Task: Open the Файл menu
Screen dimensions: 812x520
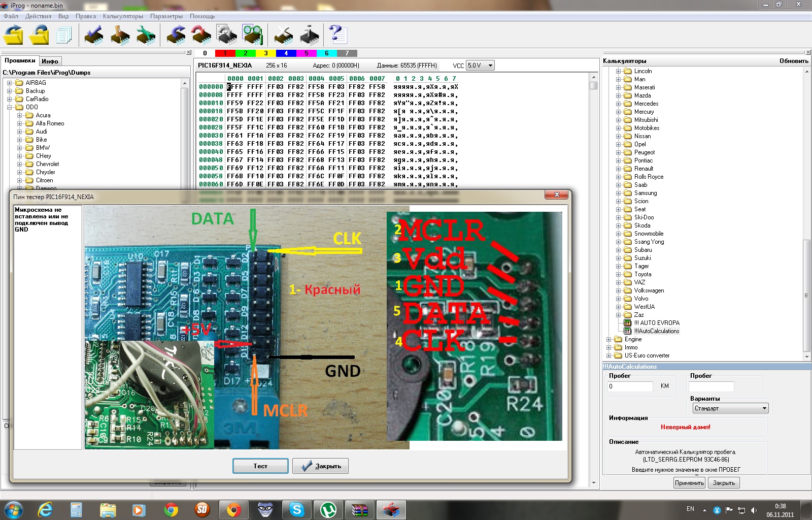Action: pos(11,16)
